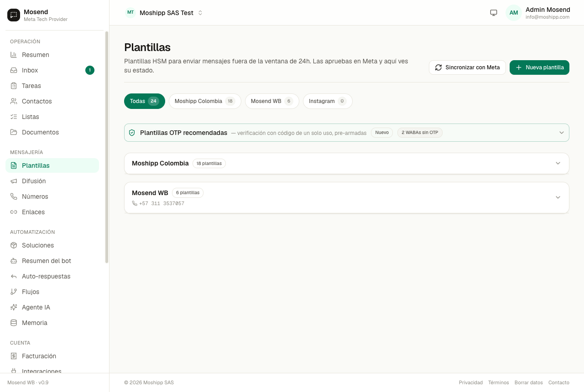The width and height of the screenshot is (584, 392).
Task: Open the Términos footer link
Action: pyautogui.click(x=499, y=382)
